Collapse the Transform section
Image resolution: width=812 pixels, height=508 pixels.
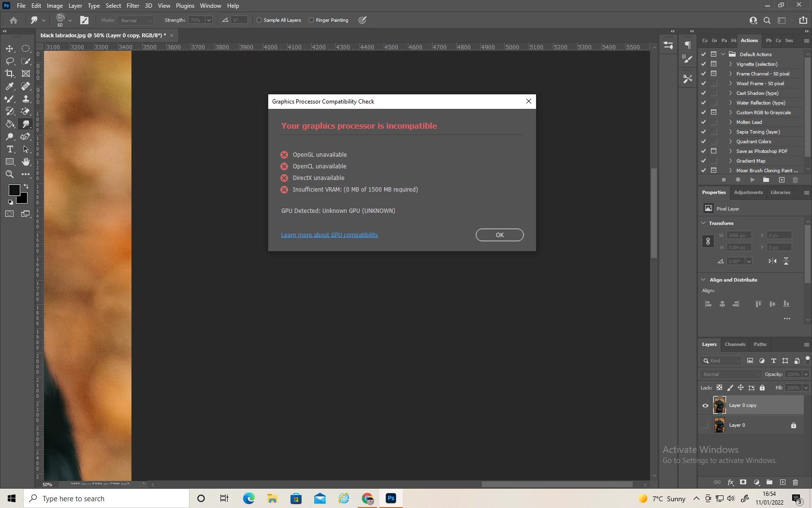pos(704,223)
